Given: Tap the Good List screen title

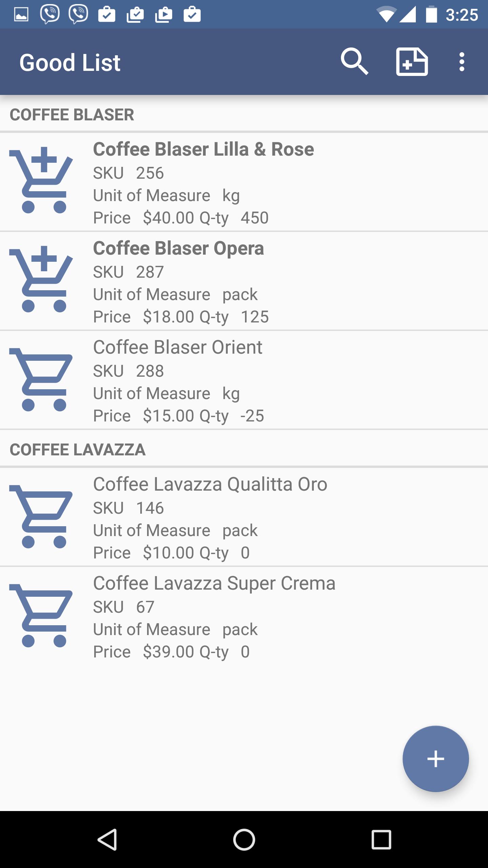Looking at the screenshot, I should coord(70,63).
